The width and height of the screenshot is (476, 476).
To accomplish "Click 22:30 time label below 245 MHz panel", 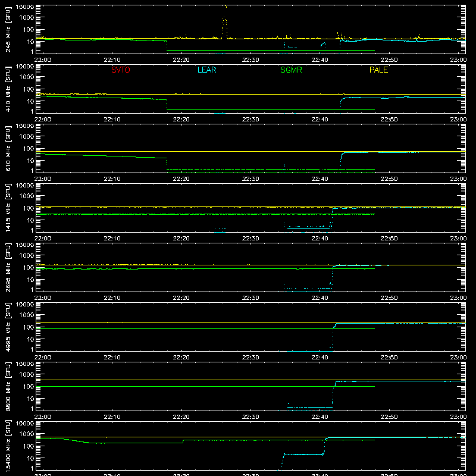I will click(x=250, y=60).
